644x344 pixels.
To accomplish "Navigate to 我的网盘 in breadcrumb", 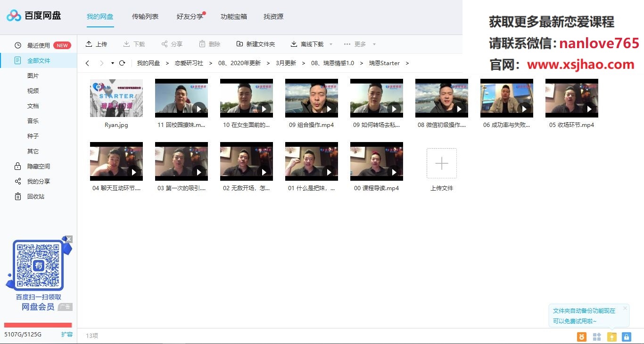I will click(149, 63).
